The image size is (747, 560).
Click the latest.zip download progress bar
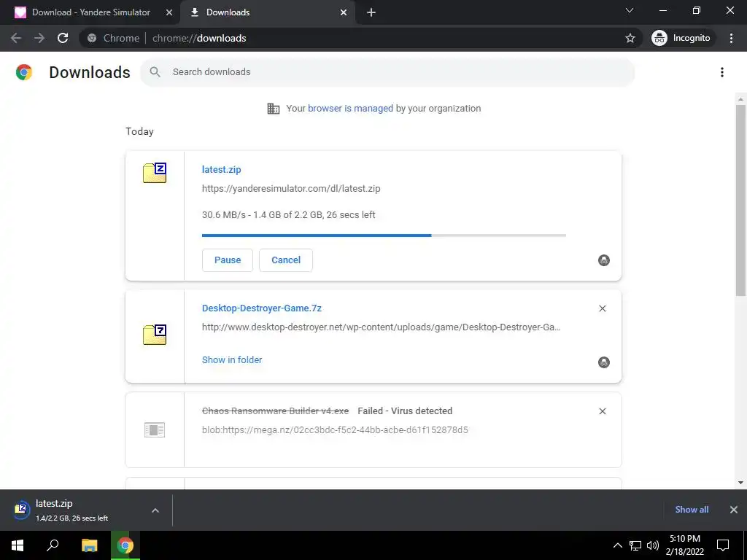pos(384,236)
